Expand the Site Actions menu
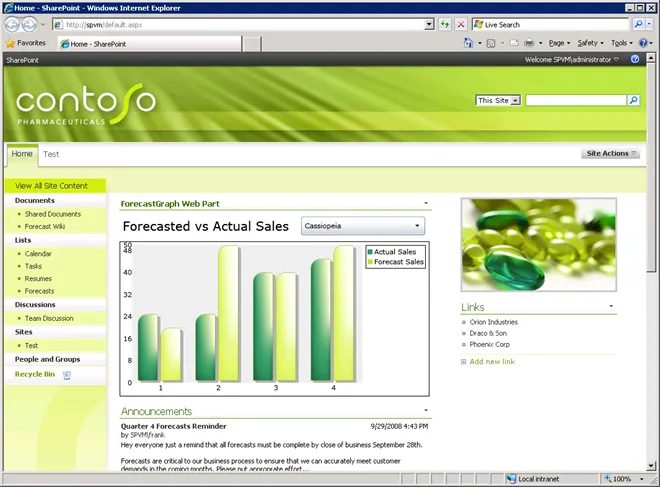660x487 pixels. coord(610,154)
